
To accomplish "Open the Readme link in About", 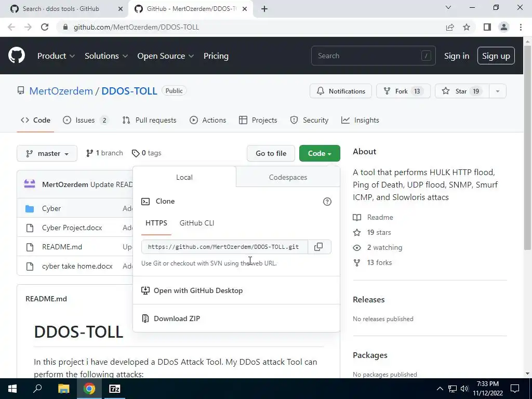I will (380, 218).
